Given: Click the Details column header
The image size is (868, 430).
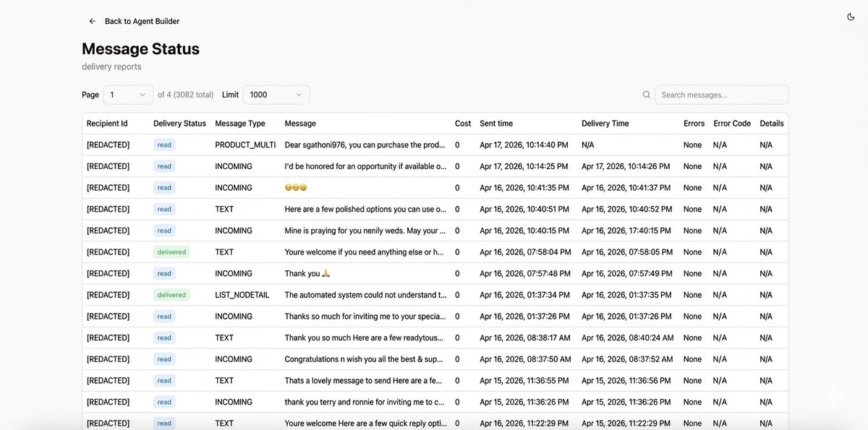Looking at the screenshot, I should click(x=771, y=124).
